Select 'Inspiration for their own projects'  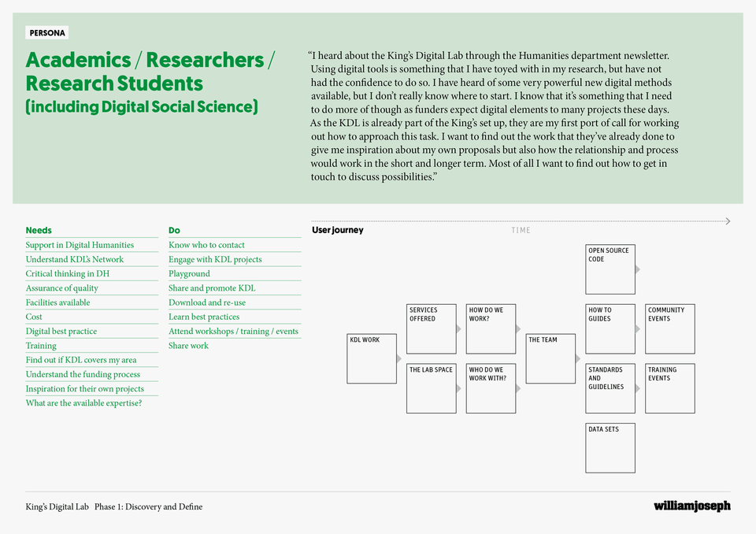point(91,389)
